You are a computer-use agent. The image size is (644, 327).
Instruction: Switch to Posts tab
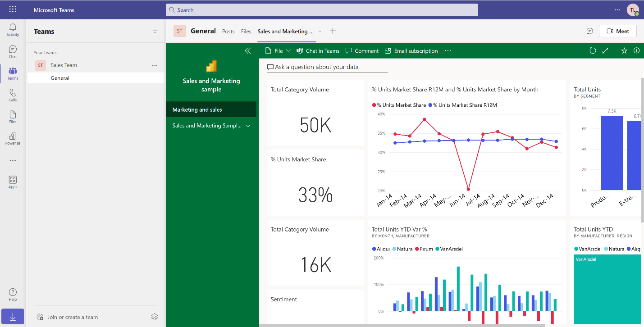pos(228,32)
